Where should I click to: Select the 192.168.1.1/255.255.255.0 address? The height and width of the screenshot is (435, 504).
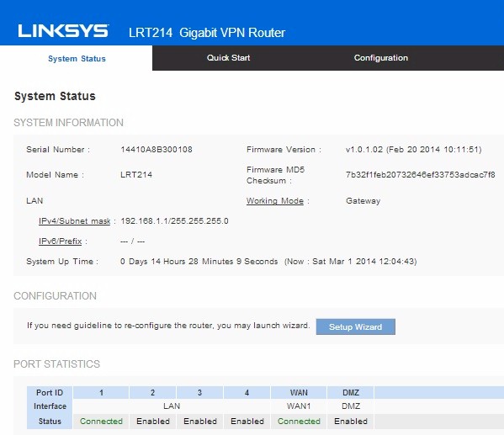[174, 221]
